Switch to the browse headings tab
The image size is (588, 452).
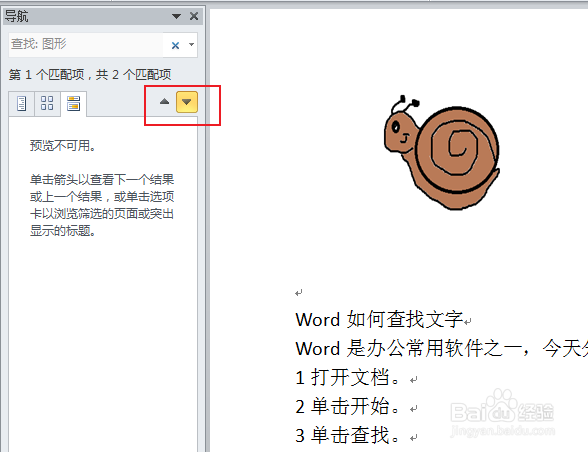tap(22, 104)
